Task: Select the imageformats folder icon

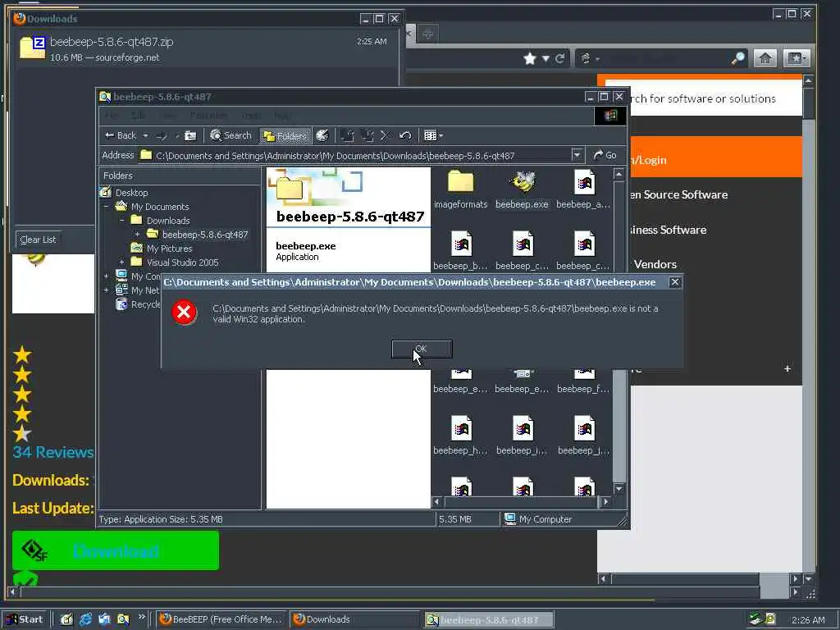Action: tap(461, 181)
